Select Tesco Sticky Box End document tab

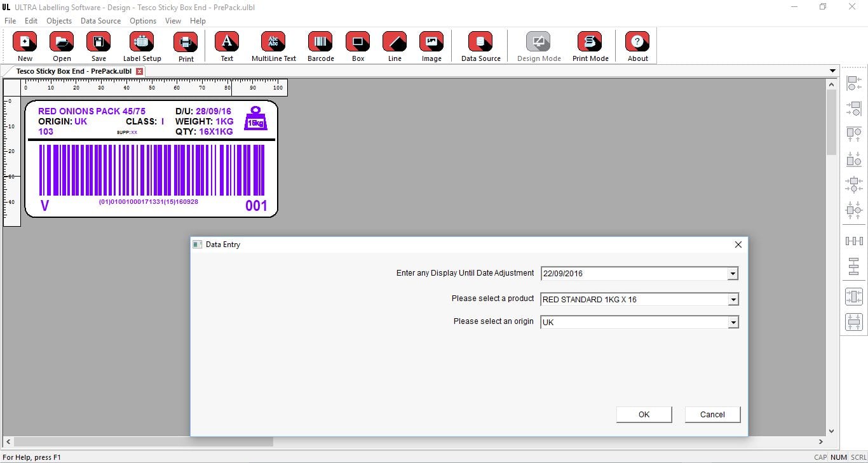pos(74,71)
